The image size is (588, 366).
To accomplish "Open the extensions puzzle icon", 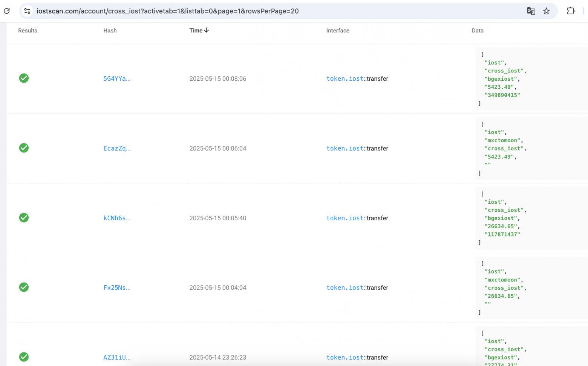I will coord(571,11).
